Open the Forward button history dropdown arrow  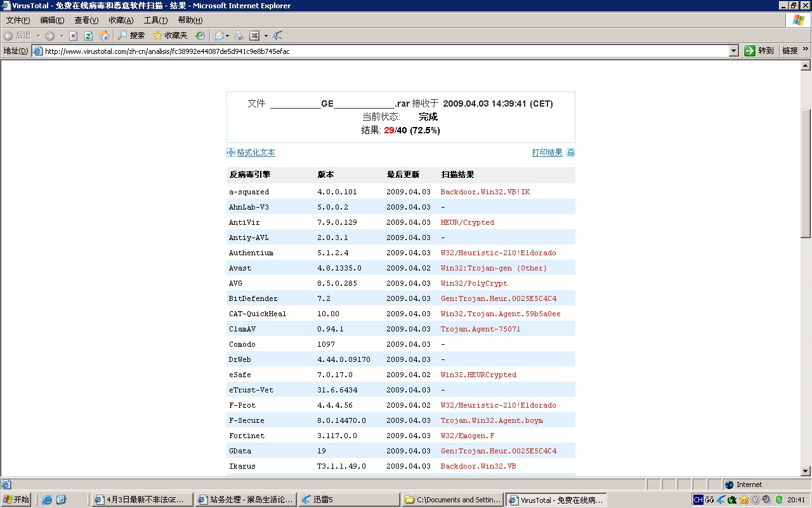(x=62, y=36)
